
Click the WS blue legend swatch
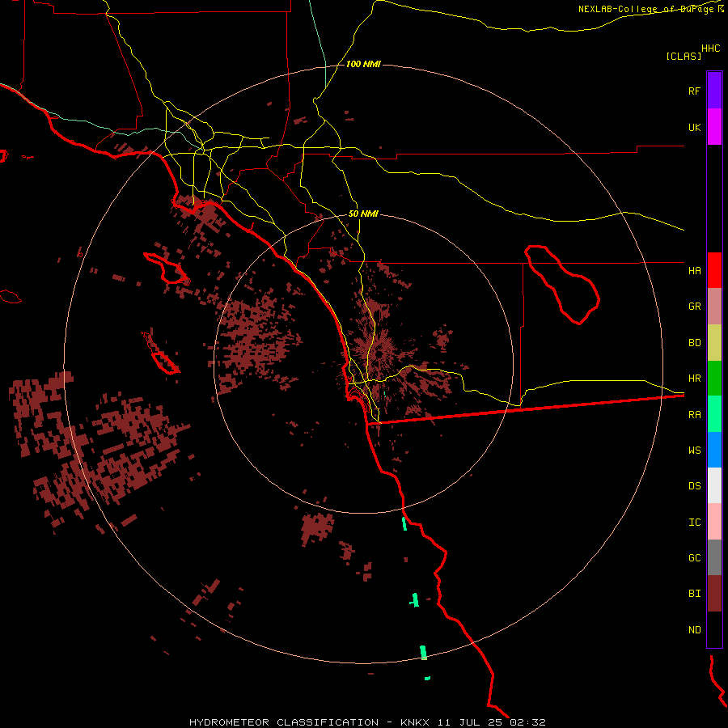click(714, 450)
